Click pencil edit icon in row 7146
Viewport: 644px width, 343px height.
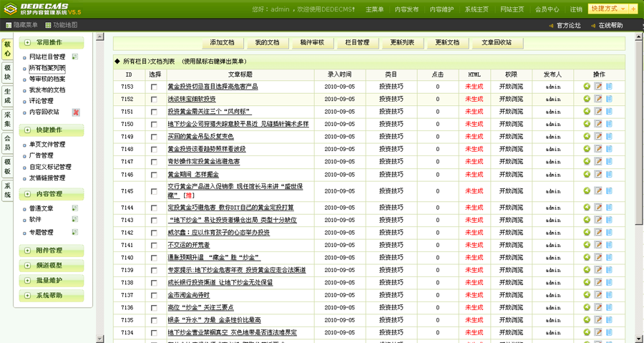[x=598, y=174]
